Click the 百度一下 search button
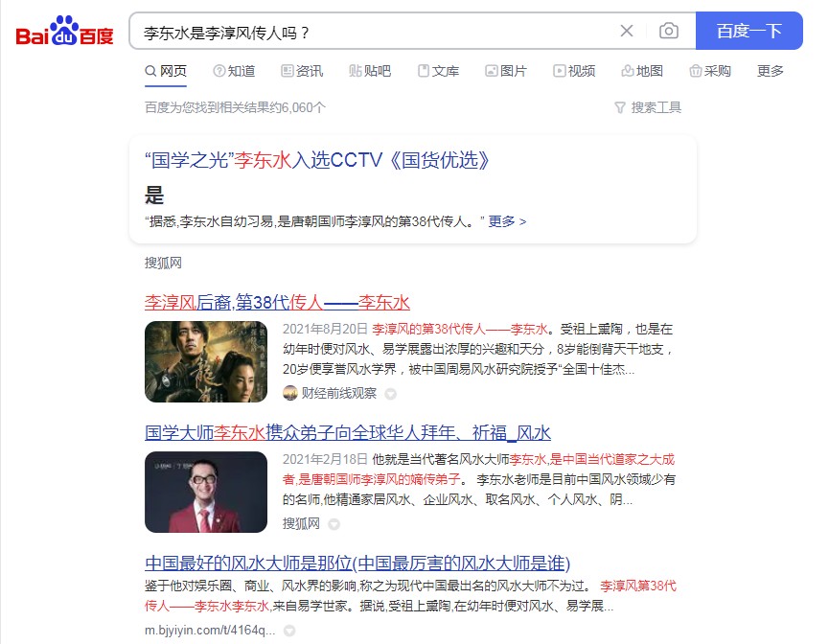The image size is (829, 644). pyautogui.click(x=749, y=31)
